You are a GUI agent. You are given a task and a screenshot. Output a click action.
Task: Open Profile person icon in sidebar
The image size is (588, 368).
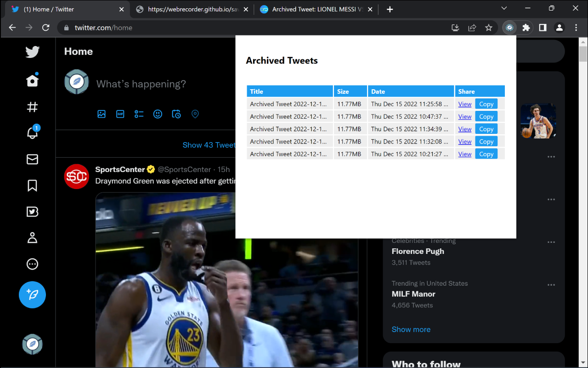32,238
